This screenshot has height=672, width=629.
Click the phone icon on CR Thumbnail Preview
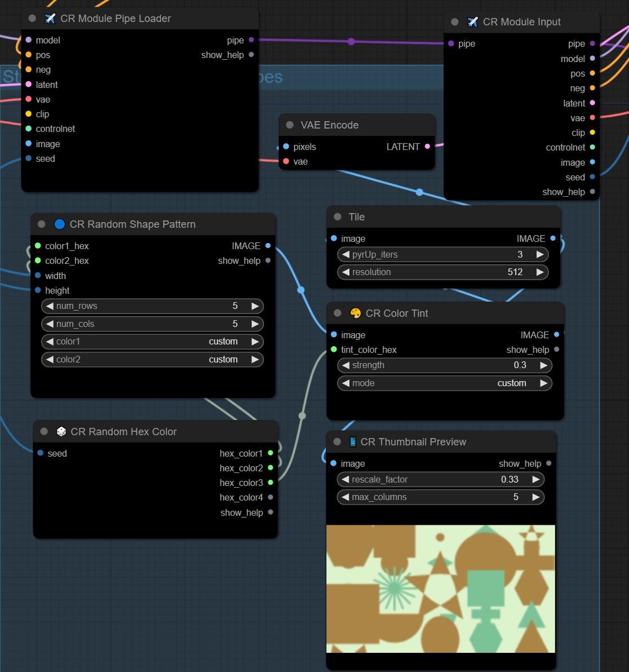point(353,442)
